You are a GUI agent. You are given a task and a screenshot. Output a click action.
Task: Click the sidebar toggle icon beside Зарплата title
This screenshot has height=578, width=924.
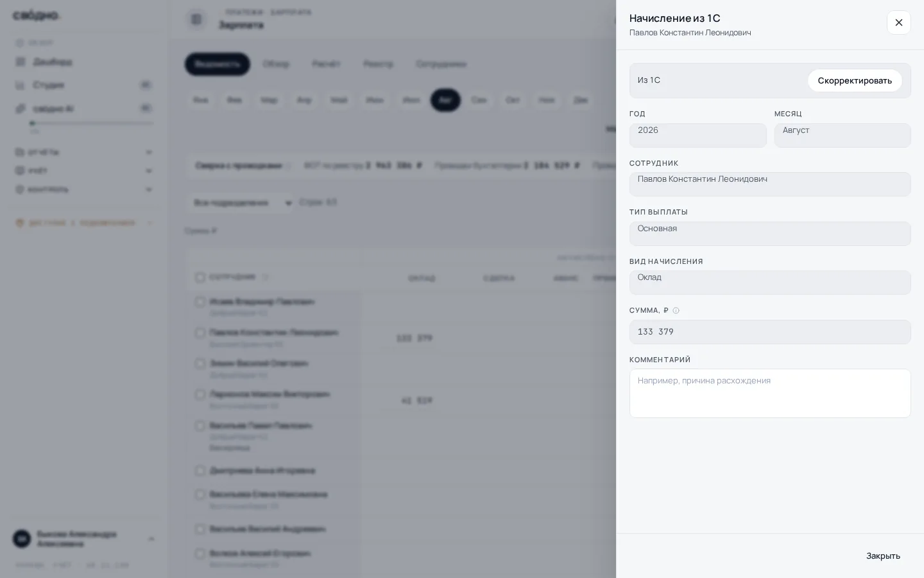[196, 19]
